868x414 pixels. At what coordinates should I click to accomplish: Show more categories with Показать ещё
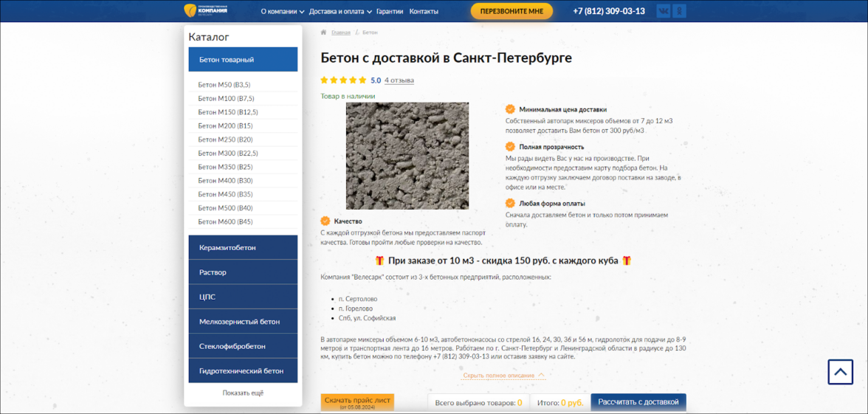tap(243, 393)
